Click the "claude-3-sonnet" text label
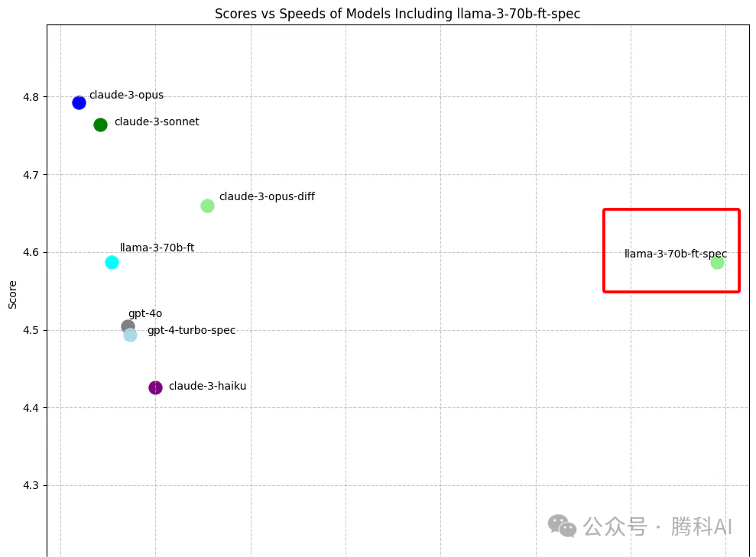The height and width of the screenshot is (557, 756). coord(157,121)
